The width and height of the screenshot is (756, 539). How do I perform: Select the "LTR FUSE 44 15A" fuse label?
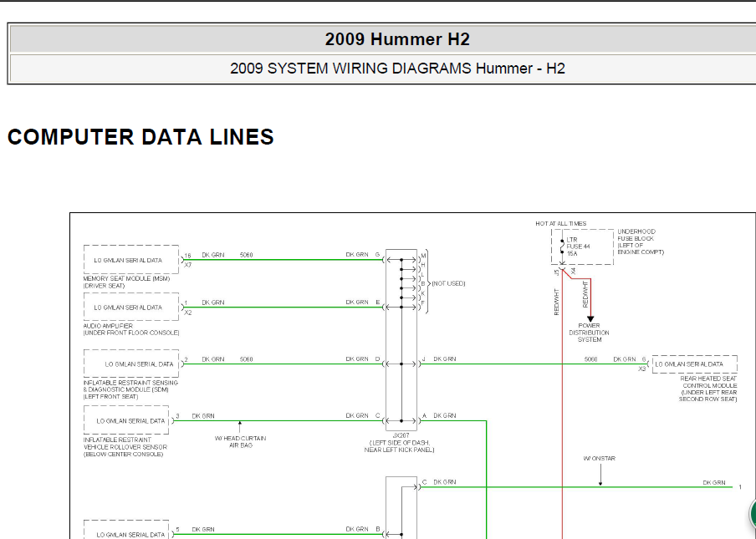(x=578, y=247)
